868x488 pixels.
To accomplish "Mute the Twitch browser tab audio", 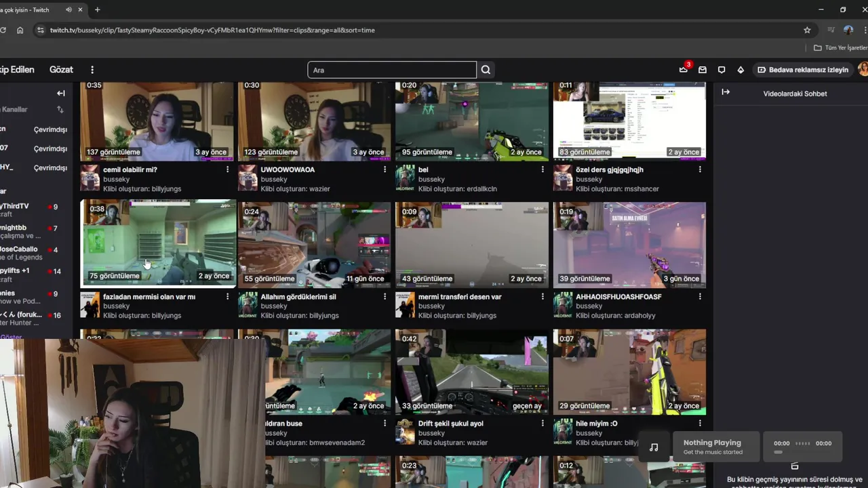I will click(x=71, y=10).
